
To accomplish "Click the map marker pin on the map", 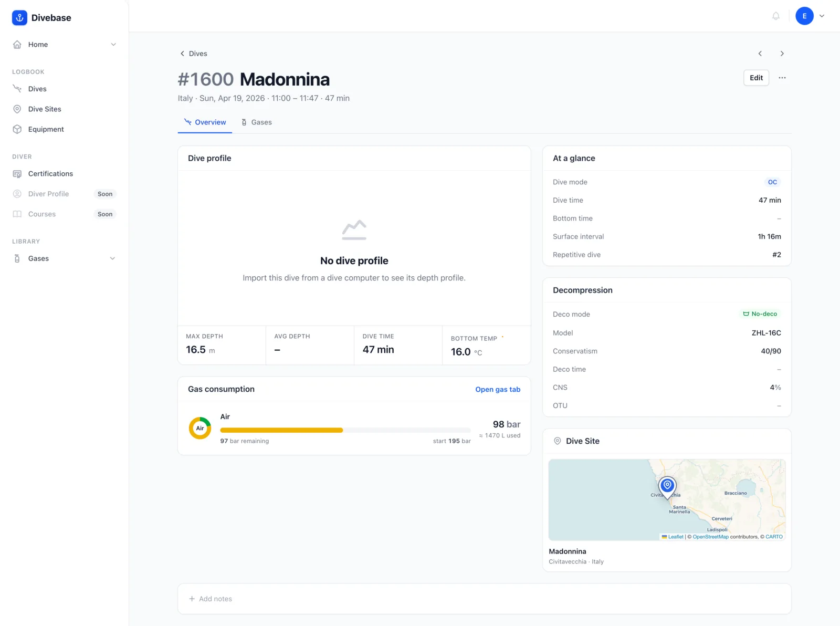I will pos(667,487).
